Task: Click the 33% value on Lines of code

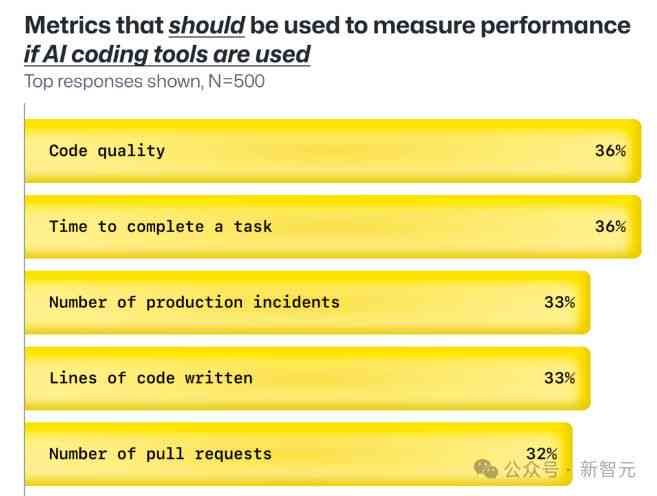Action: (x=560, y=378)
